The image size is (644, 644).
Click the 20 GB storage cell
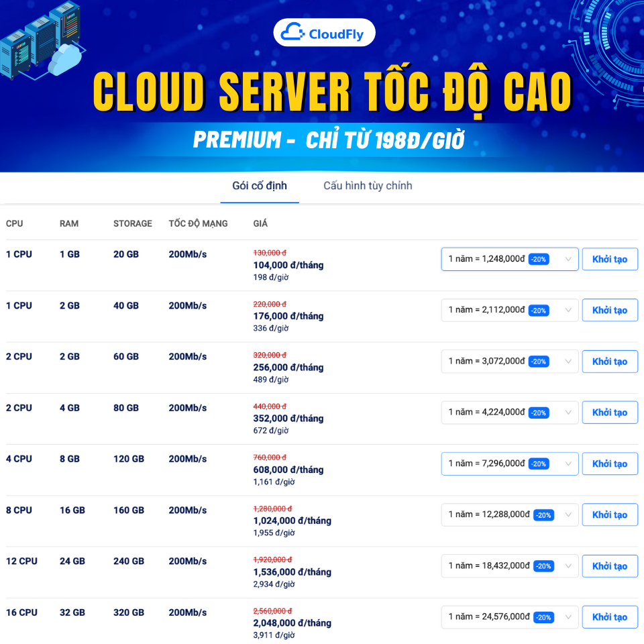(x=126, y=254)
